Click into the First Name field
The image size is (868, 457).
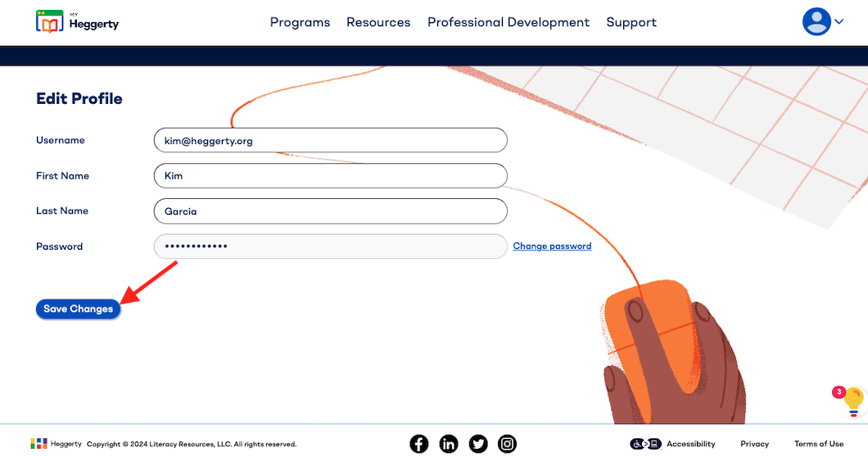331,175
